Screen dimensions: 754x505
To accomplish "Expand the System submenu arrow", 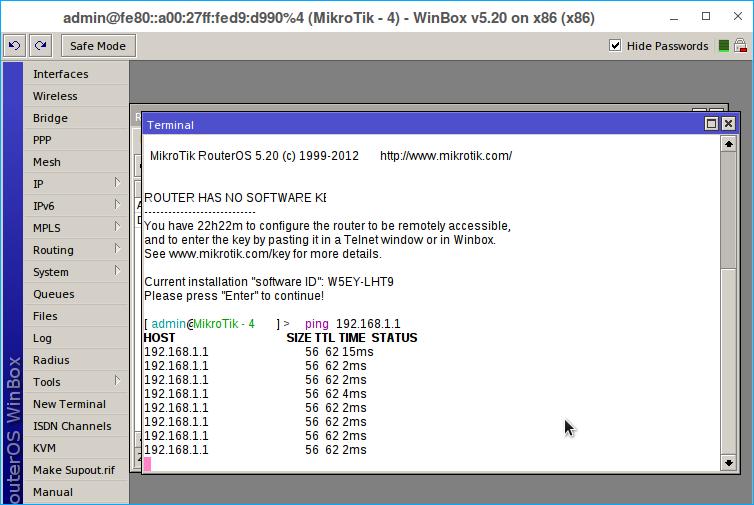I will (117, 271).
